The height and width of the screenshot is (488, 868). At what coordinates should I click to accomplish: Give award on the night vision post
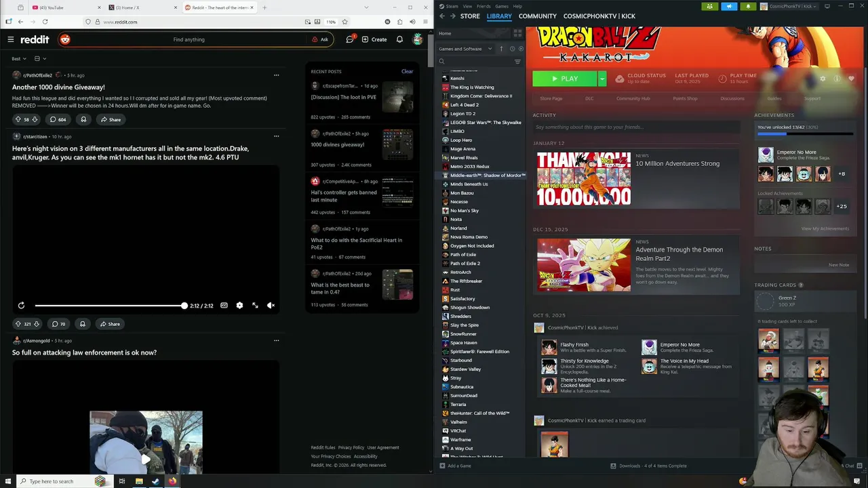click(83, 324)
